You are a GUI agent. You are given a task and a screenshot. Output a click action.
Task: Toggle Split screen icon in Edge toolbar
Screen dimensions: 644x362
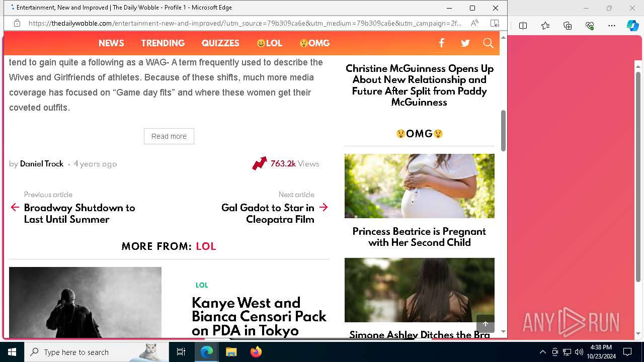point(523,26)
